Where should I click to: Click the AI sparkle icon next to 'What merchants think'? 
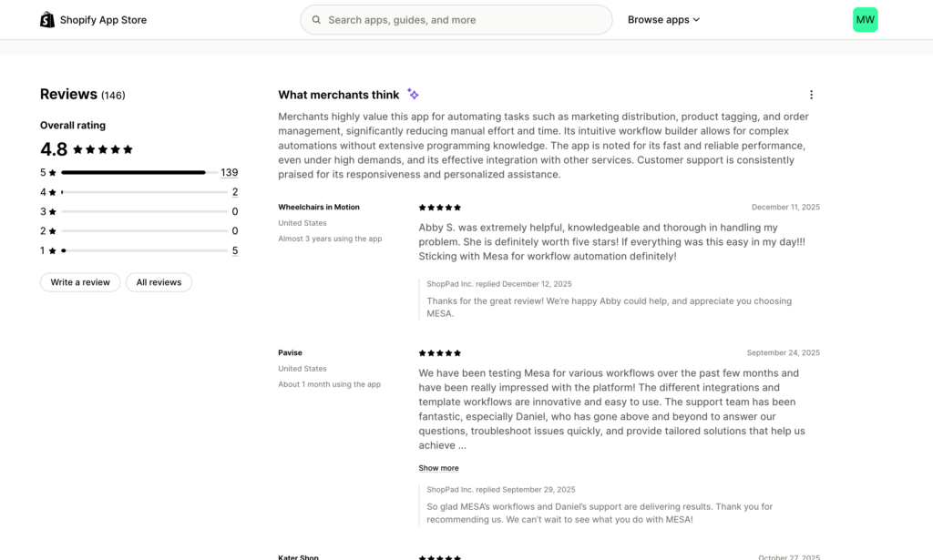(413, 94)
